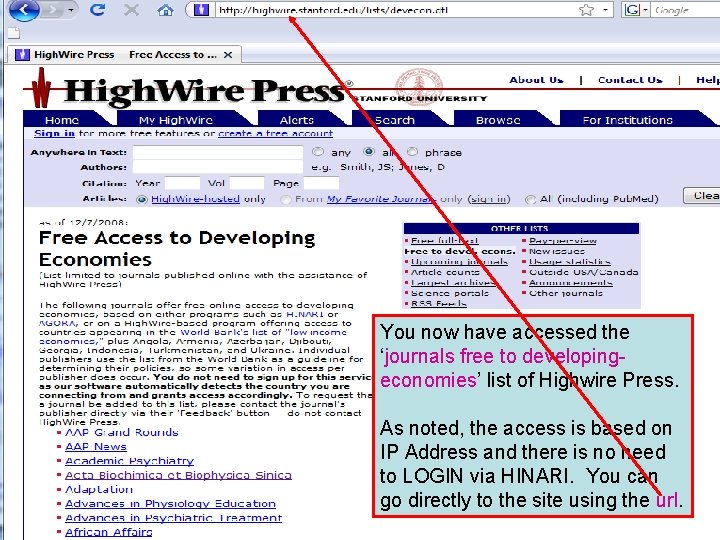
Task: Select the 'any' radio button
Action: [x=317, y=152]
